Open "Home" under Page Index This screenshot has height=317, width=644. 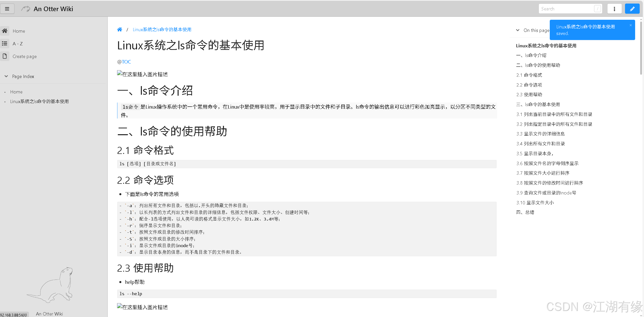coord(16,92)
